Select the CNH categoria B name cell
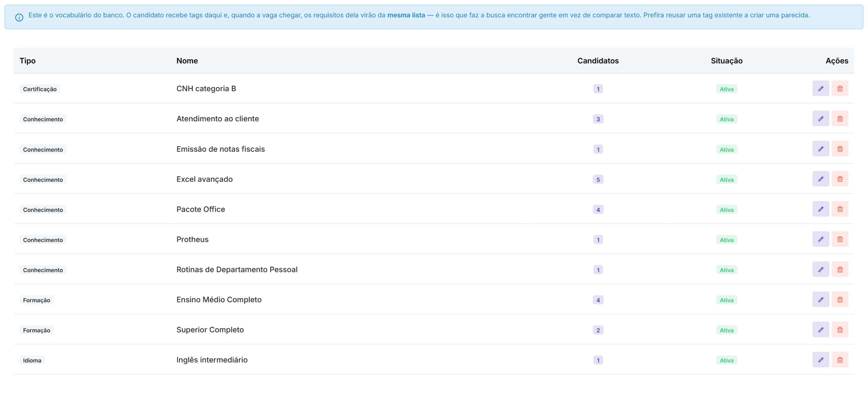 [x=206, y=89]
